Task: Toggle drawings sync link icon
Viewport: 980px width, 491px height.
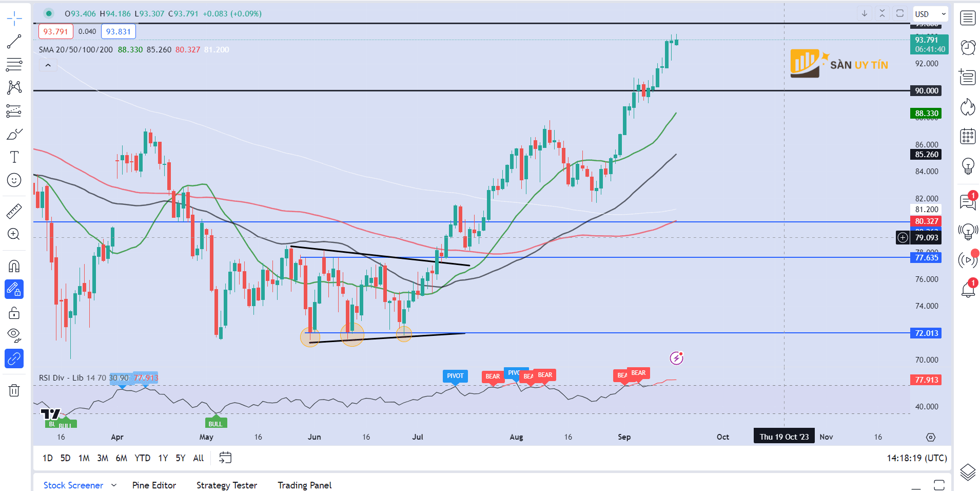Action: (x=14, y=358)
